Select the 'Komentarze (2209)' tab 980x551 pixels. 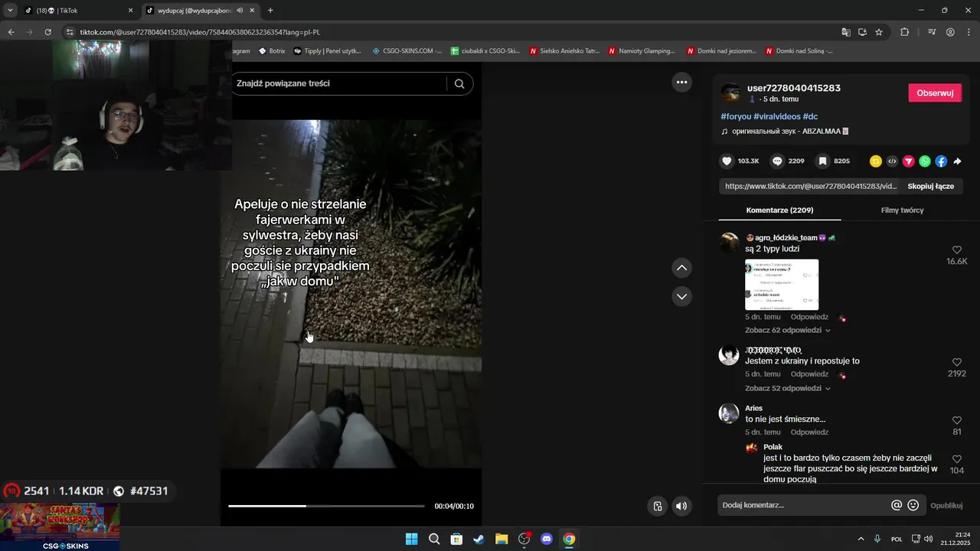[x=779, y=210]
